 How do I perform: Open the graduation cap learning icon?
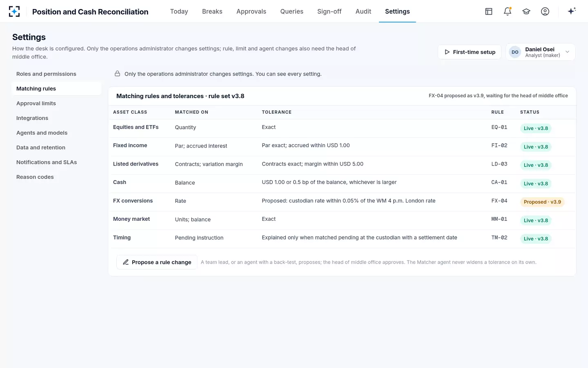(526, 11)
